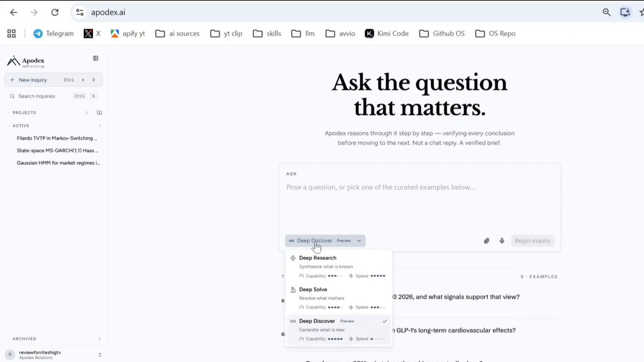Close the Deep Discover mode dropdown
644x362 pixels.
(325, 241)
